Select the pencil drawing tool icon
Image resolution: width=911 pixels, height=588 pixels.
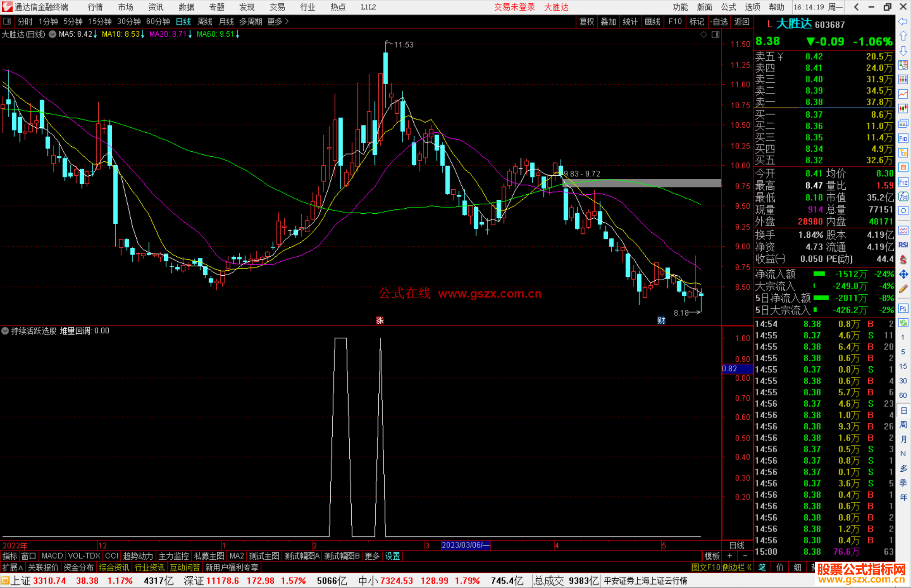coord(903,289)
